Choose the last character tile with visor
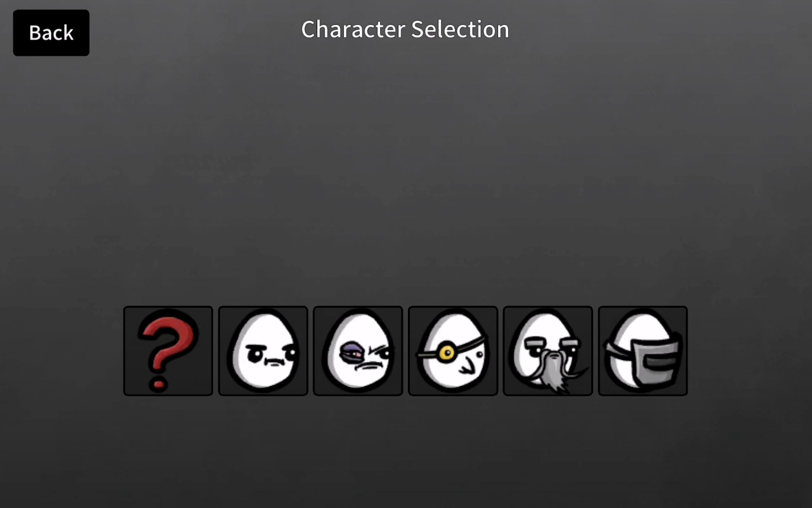This screenshot has width=812, height=508. pyautogui.click(x=643, y=351)
